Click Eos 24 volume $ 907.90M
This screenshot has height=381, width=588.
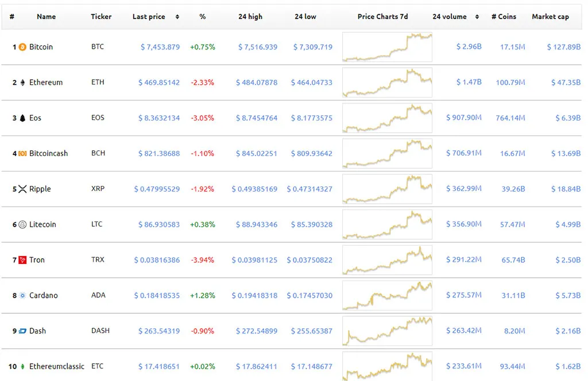464,118
